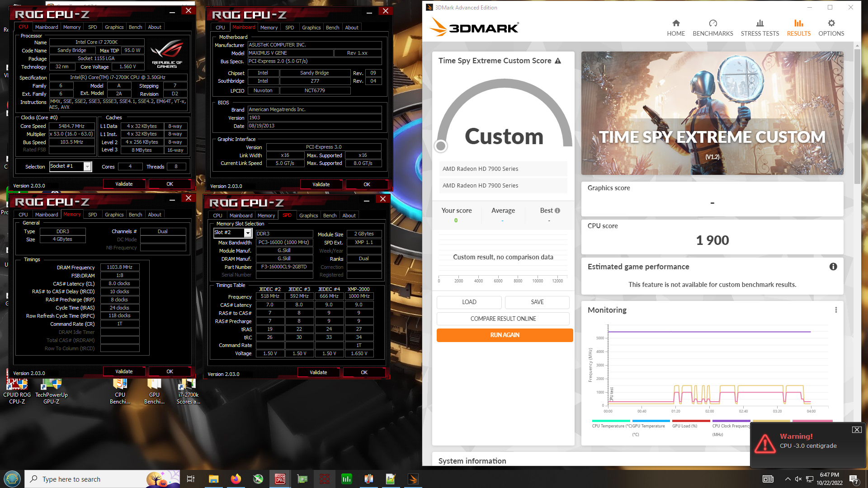Click the taskbar search box
Screen dimensions: 868x488
pos(102,479)
